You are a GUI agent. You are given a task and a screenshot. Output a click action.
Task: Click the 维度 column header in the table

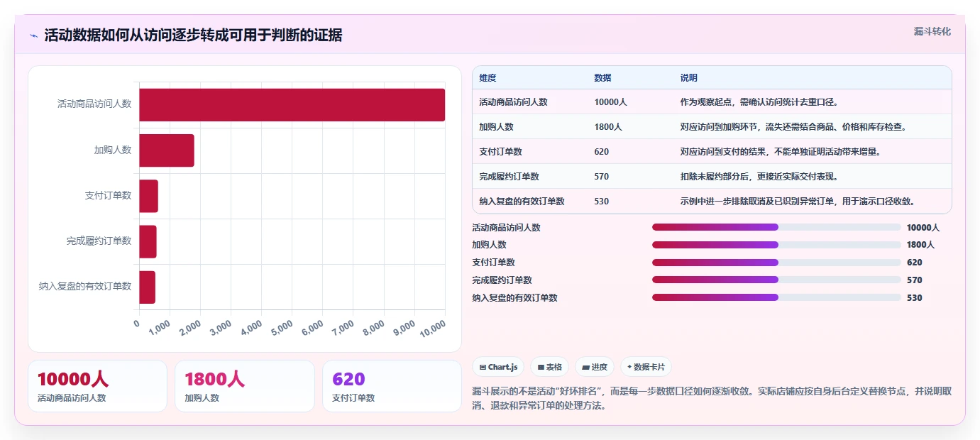pyautogui.click(x=488, y=77)
